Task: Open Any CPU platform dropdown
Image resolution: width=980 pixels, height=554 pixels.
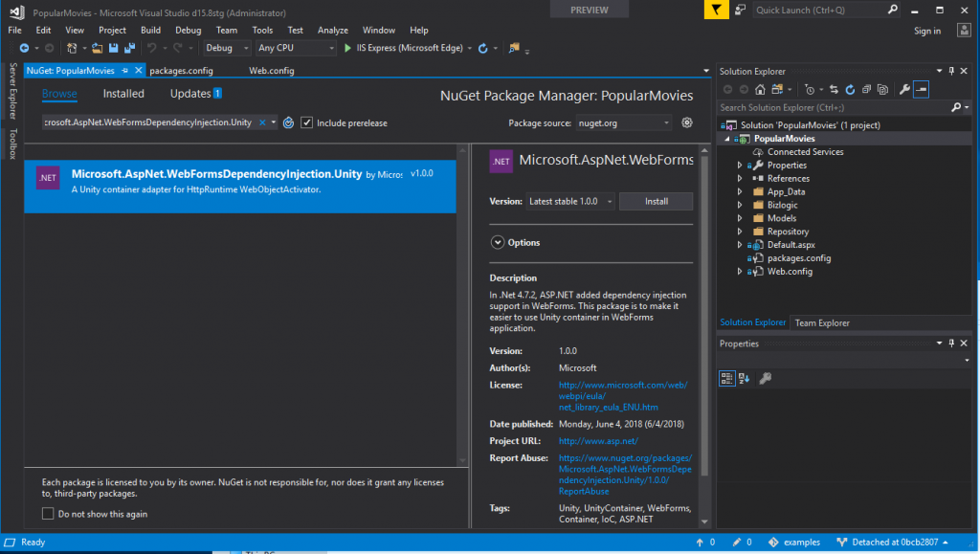Action: 296,48
